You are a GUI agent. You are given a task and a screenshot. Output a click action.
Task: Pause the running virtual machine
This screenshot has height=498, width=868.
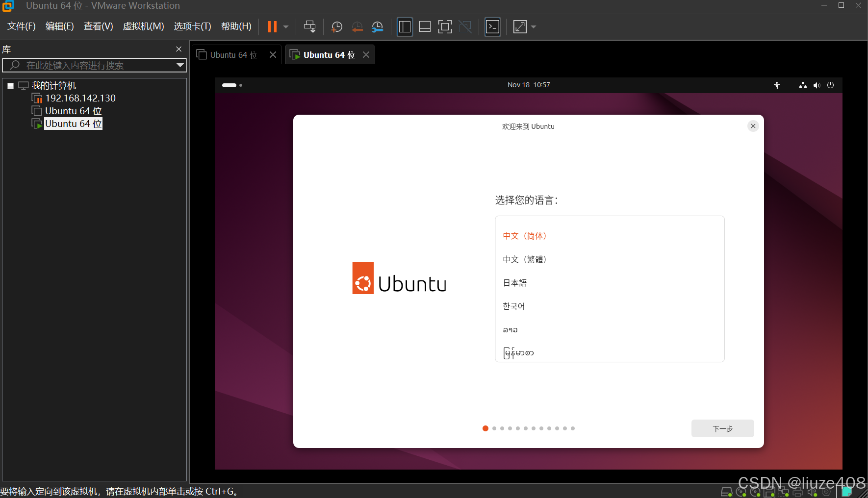click(272, 26)
